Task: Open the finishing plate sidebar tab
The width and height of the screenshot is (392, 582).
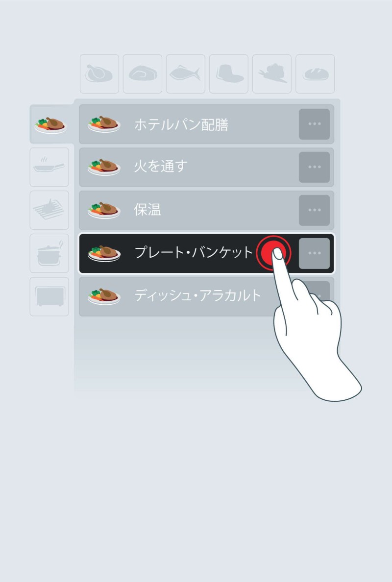Action: tap(51, 124)
